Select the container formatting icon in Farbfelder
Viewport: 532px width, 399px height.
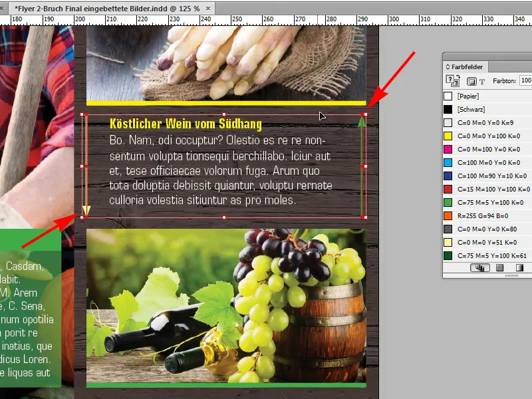pyautogui.click(x=471, y=81)
